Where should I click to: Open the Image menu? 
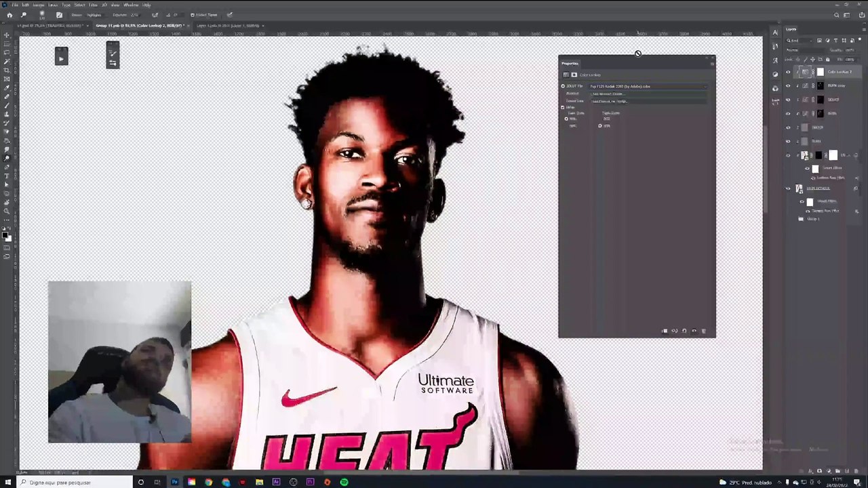(38, 5)
